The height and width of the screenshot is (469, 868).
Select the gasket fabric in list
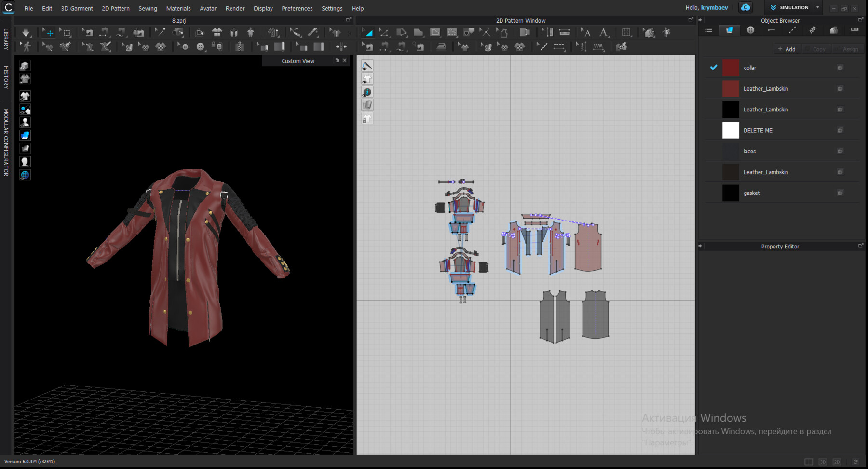click(x=751, y=193)
